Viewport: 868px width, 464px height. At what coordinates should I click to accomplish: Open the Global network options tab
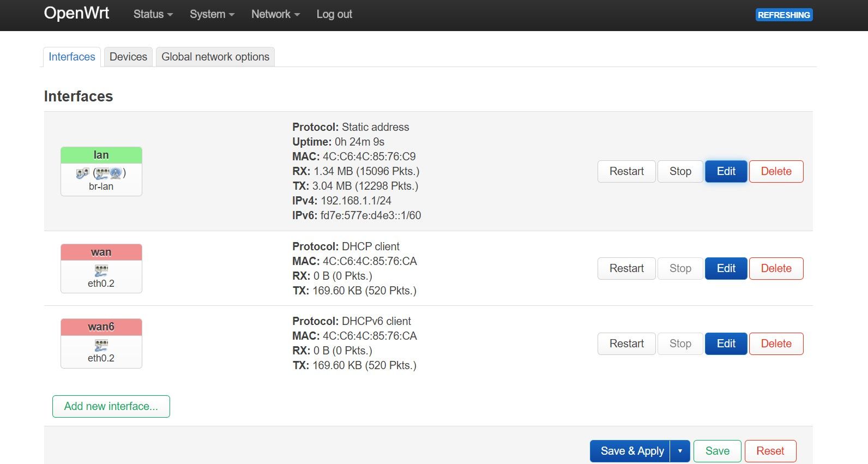coord(215,56)
